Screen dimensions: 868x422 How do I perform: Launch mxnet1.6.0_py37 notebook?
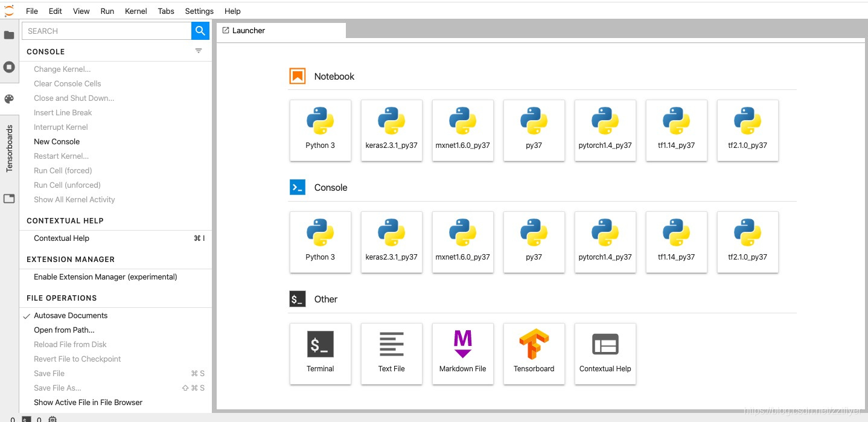pos(463,130)
